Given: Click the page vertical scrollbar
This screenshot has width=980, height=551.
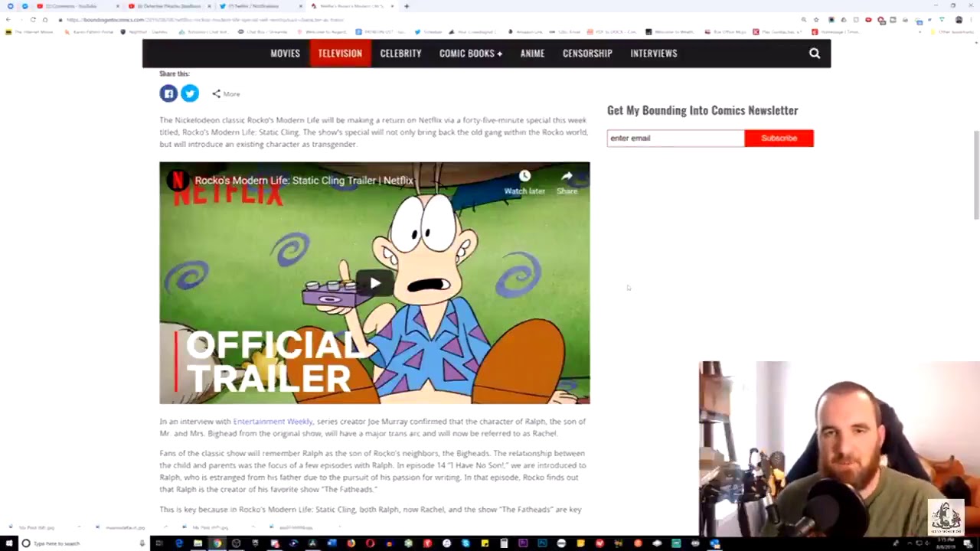Looking at the screenshot, I should (x=975, y=174).
